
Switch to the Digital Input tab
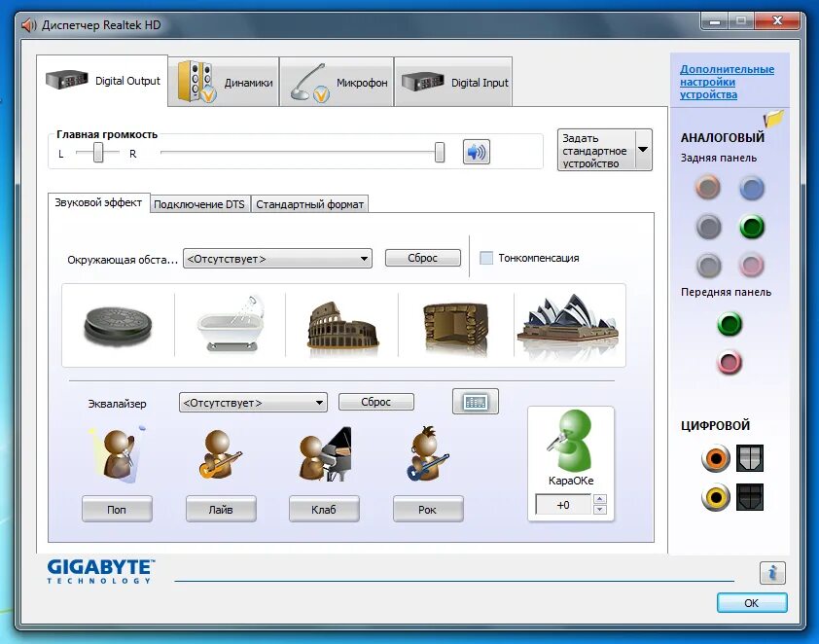[x=453, y=82]
